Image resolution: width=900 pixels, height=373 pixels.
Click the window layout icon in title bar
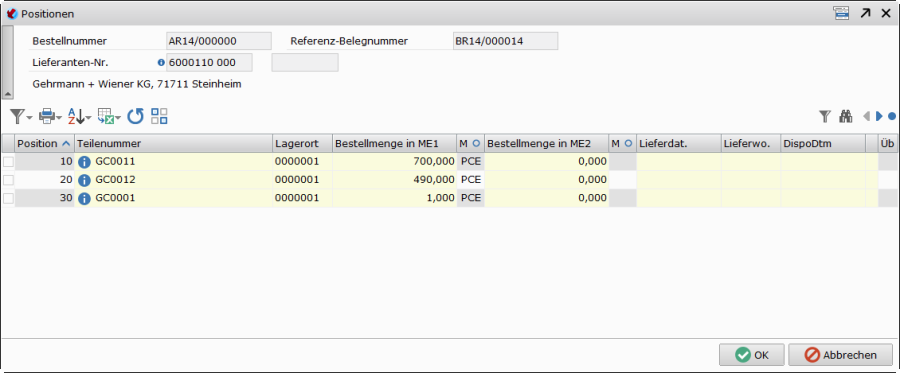pos(841,13)
